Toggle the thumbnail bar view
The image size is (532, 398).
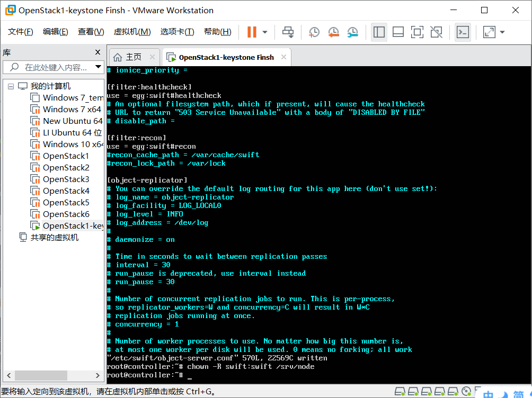[398, 32]
